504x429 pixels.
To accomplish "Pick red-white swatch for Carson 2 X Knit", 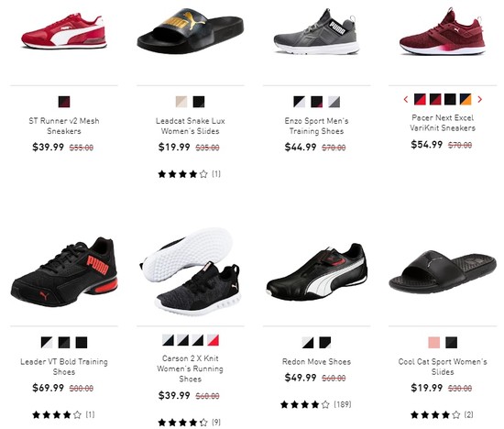I will click(213, 340).
